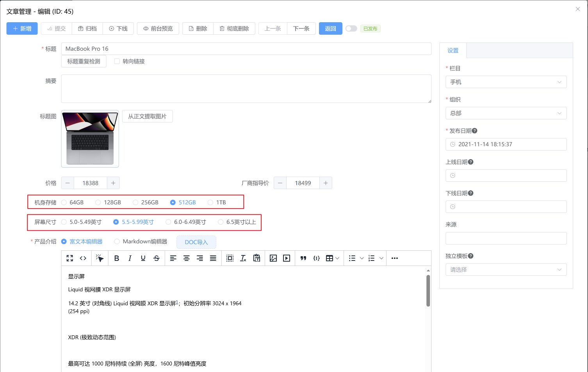Select 128GB storage option
The width and height of the screenshot is (588, 372).
click(x=98, y=202)
